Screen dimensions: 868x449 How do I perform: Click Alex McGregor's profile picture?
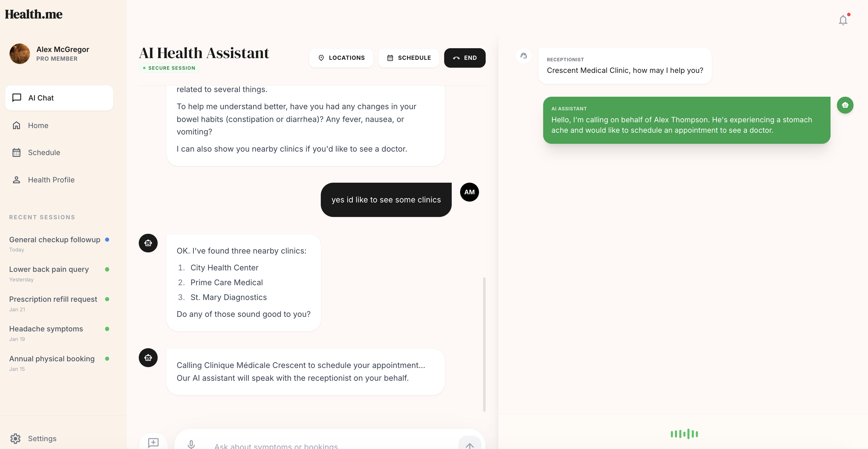coord(19,54)
